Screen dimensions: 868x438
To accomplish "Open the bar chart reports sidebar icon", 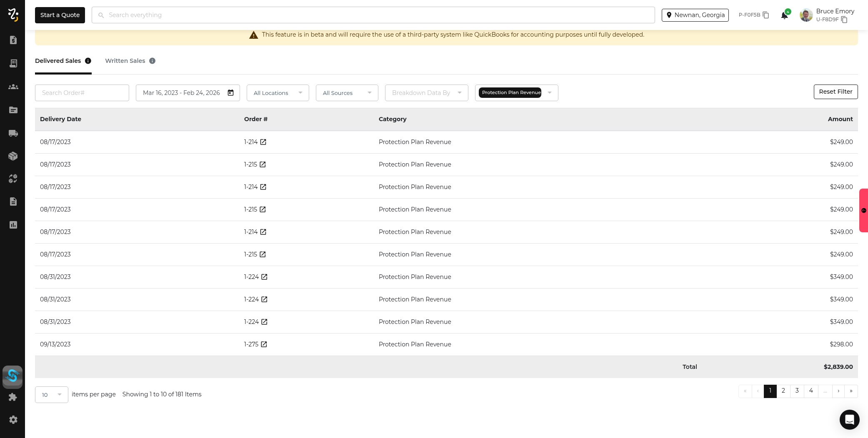I will click(x=13, y=225).
